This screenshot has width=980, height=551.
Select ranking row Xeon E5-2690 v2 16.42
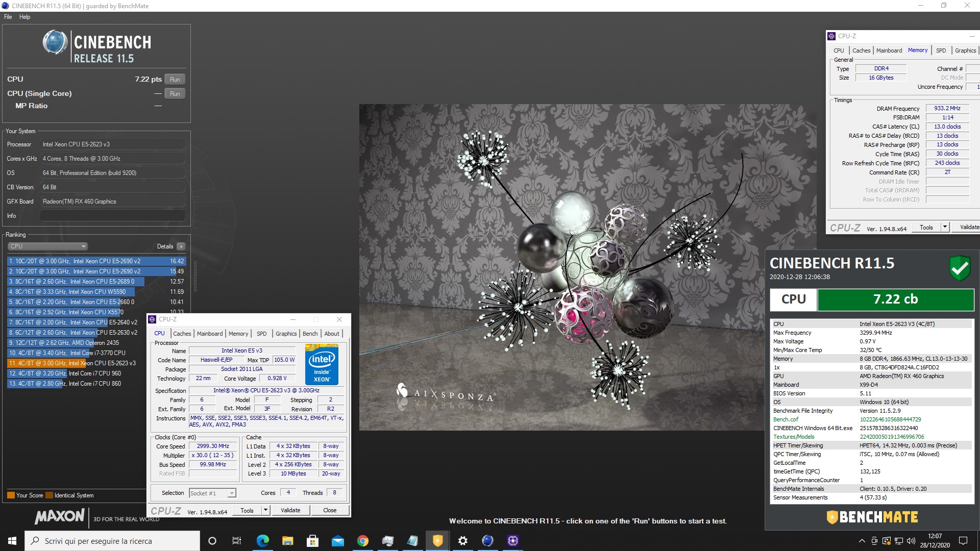click(x=96, y=261)
